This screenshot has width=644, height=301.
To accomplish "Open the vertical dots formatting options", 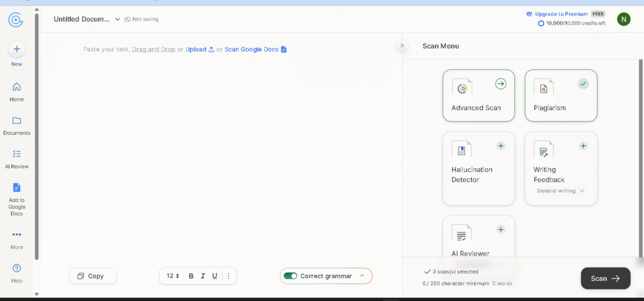I will pyautogui.click(x=229, y=276).
